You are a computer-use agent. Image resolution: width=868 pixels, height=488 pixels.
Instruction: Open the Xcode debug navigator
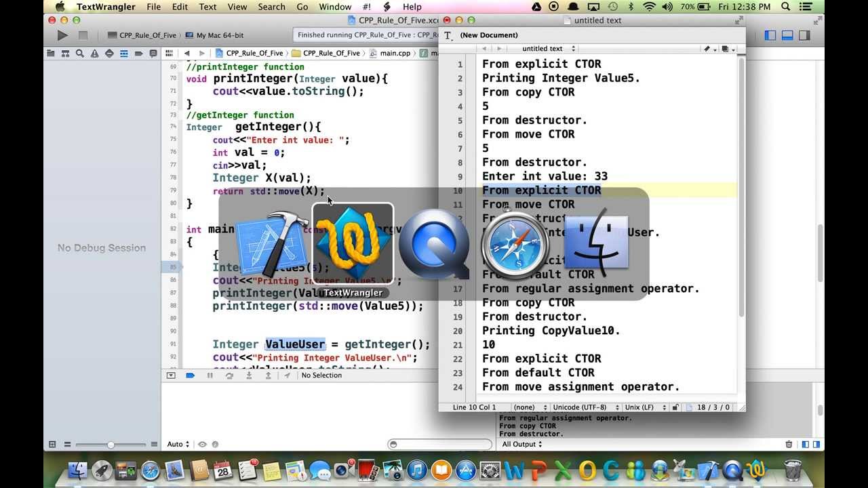[x=124, y=53]
